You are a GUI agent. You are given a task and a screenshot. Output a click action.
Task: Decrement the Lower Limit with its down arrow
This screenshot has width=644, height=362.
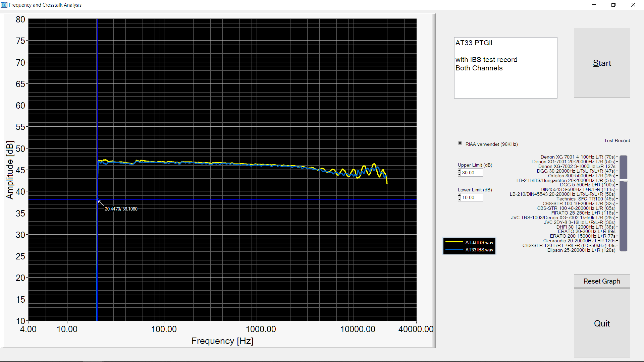tap(459, 199)
